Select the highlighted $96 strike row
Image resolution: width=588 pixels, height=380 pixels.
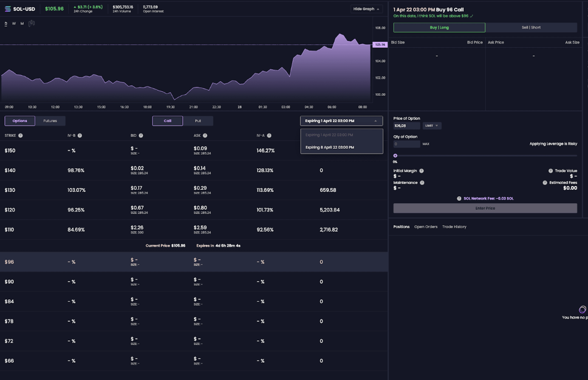click(x=194, y=262)
